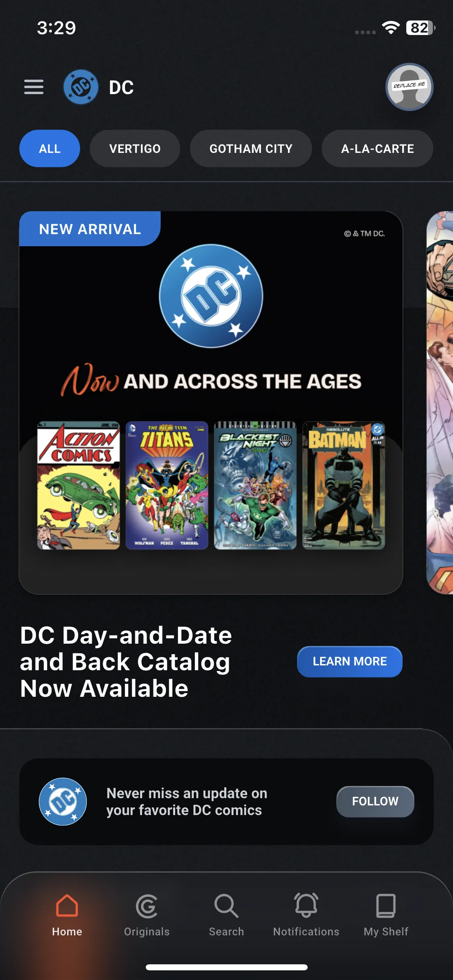Select the A-LA-CARTE filter chip
Image resolution: width=453 pixels, height=980 pixels.
coord(377,148)
